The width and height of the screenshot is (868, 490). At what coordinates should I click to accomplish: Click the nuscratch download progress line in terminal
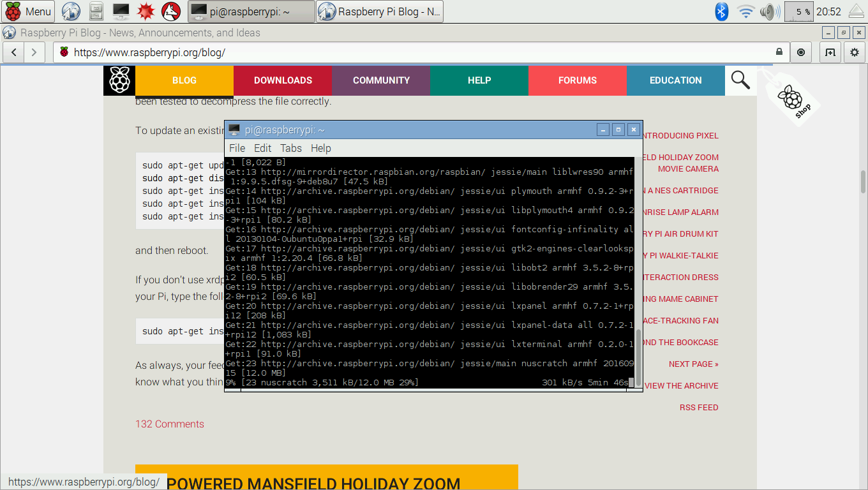click(430, 382)
